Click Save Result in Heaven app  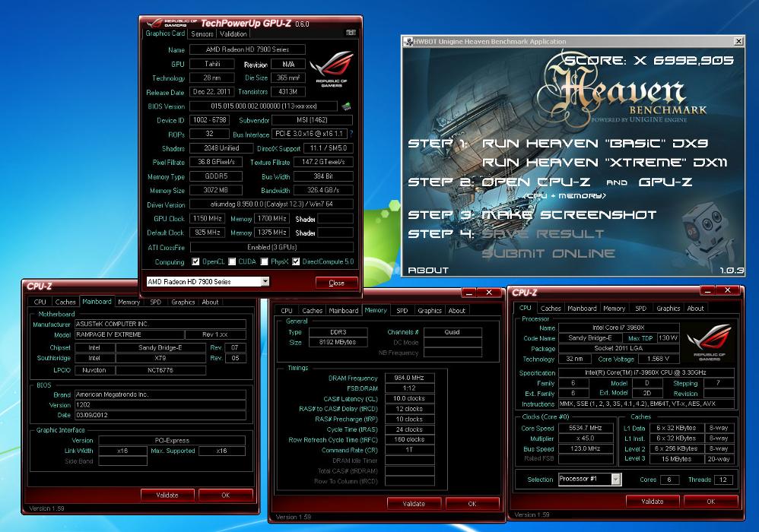pyautogui.click(x=542, y=234)
